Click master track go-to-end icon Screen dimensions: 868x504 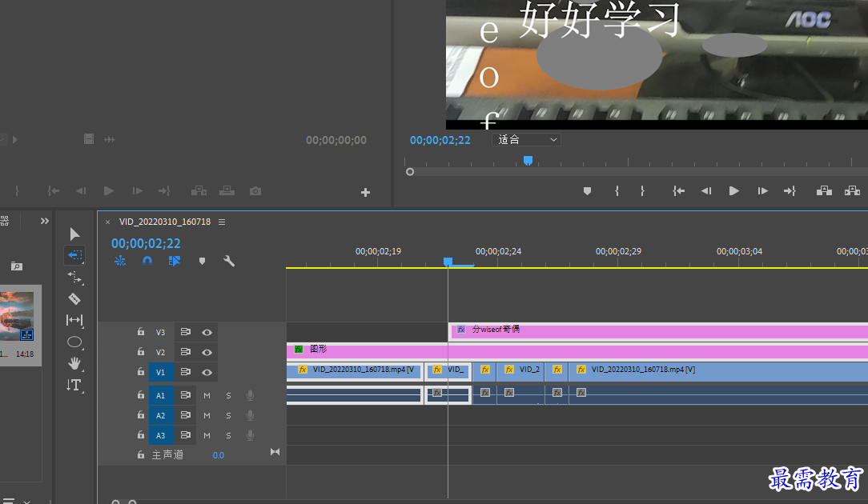point(275,452)
